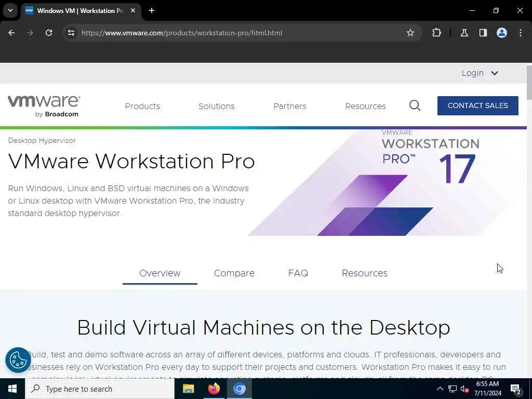Screen dimensions: 532x399
Task: Switch to the Resources tab below the banner
Action: pos(364,273)
